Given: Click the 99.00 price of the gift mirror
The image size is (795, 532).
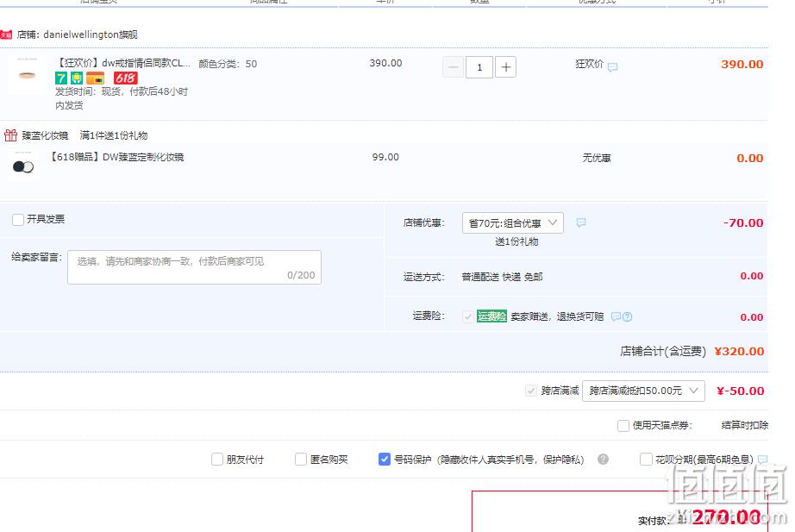Looking at the screenshot, I should pos(385,157).
